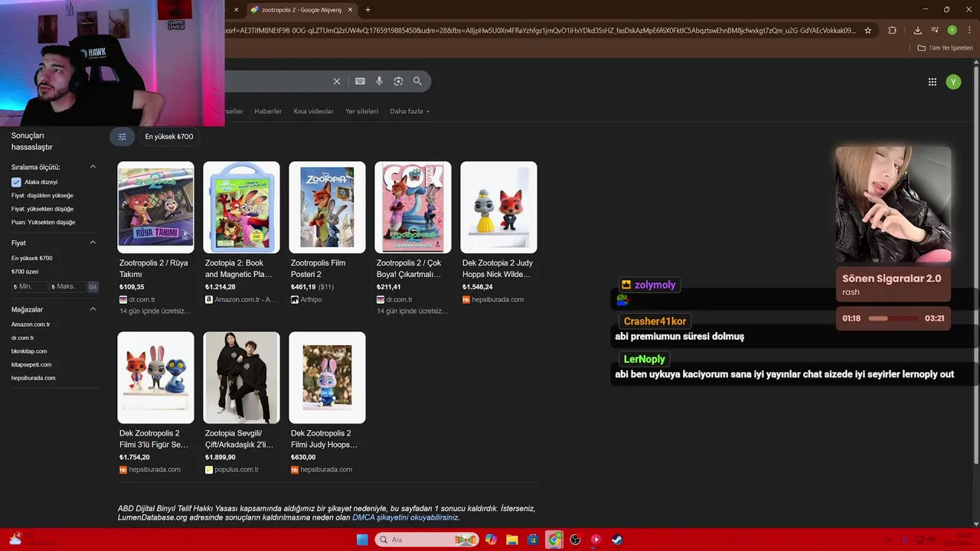Click the page vertical scrollbar
This screenshot has height=551, width=980.
click(975, 264)
